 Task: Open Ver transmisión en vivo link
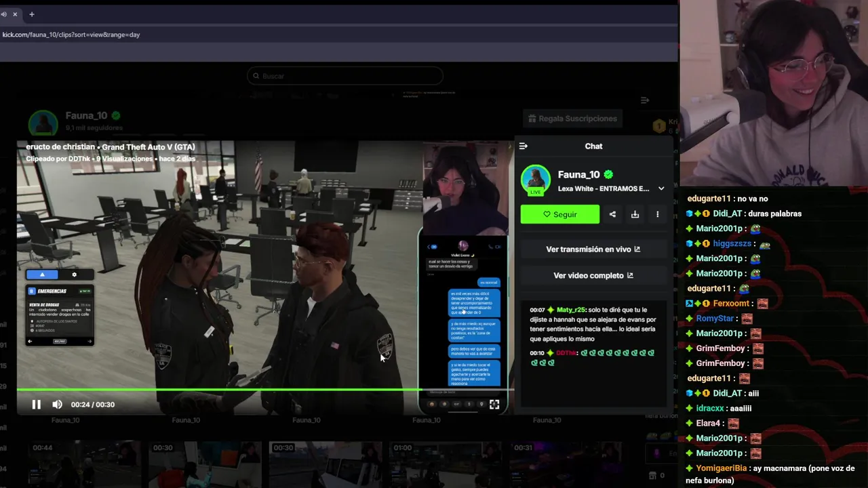(x=593, y=249)
